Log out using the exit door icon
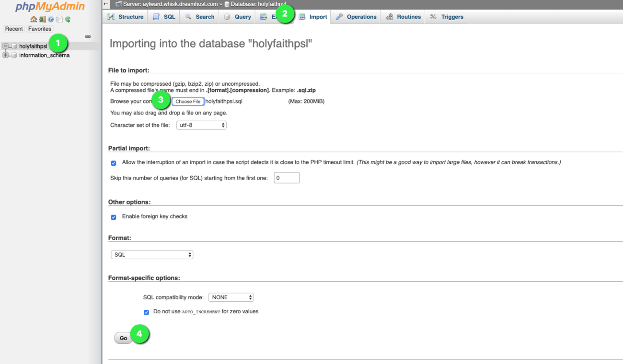Image resolution: width=623 pixels, height=364 pixels. pos(42,19)
